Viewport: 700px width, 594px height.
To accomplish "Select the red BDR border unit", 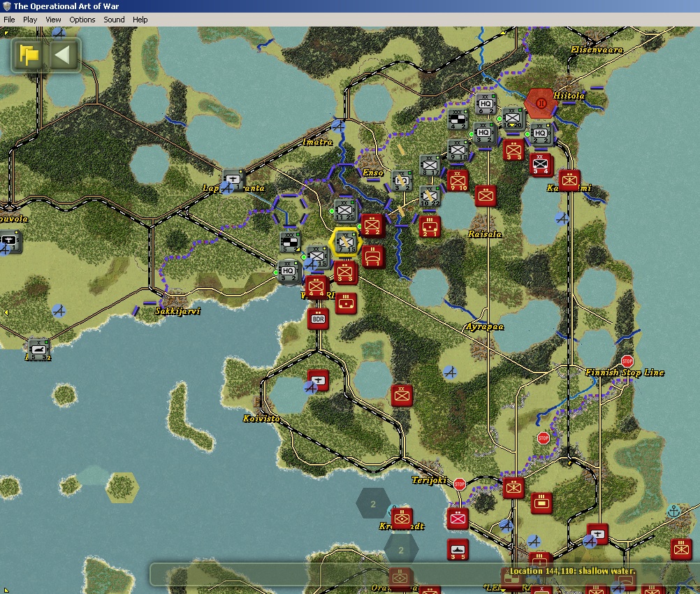I will [x=319, y=319].
